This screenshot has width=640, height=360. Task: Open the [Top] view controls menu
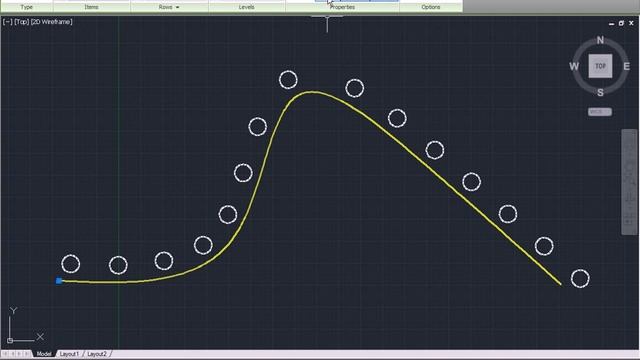click(21, 22)
